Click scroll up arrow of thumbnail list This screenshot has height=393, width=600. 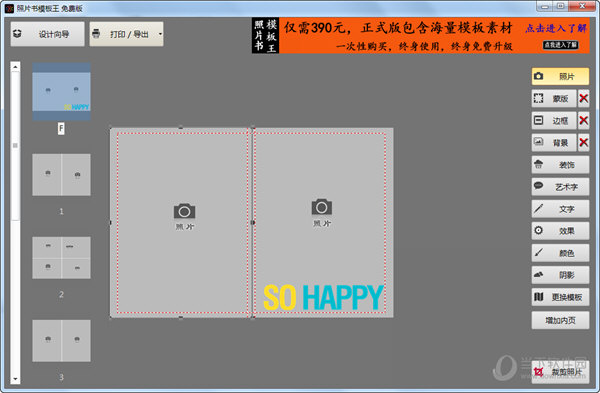pos(15,67)
